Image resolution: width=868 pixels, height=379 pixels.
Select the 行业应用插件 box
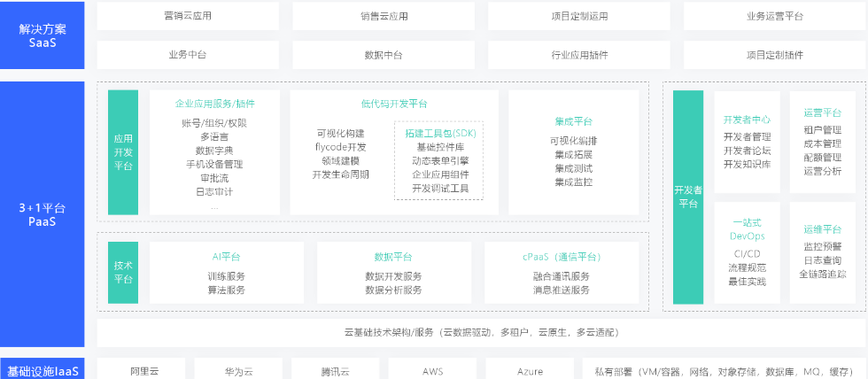click(579, 55)
